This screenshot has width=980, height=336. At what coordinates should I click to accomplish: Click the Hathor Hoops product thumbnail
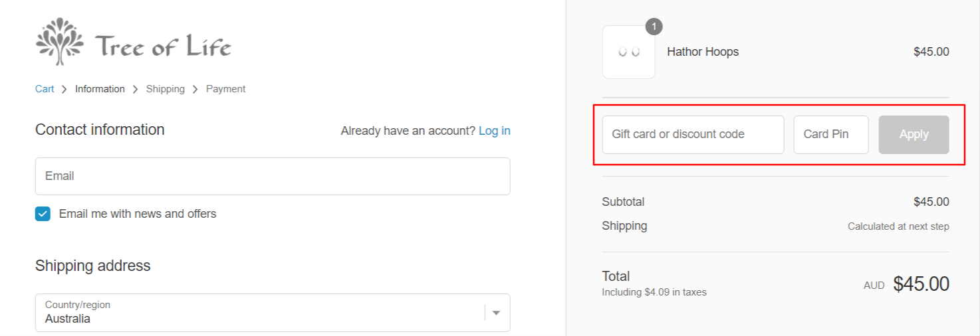628,52
